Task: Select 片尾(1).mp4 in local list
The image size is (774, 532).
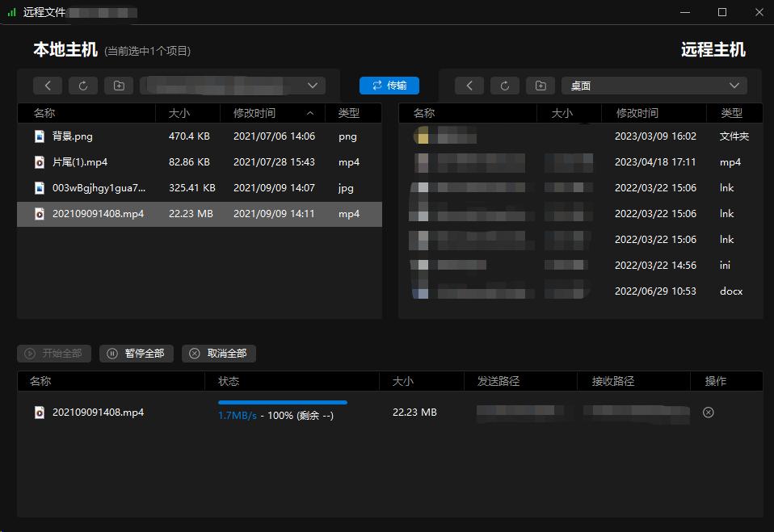Action: (81, 162)
